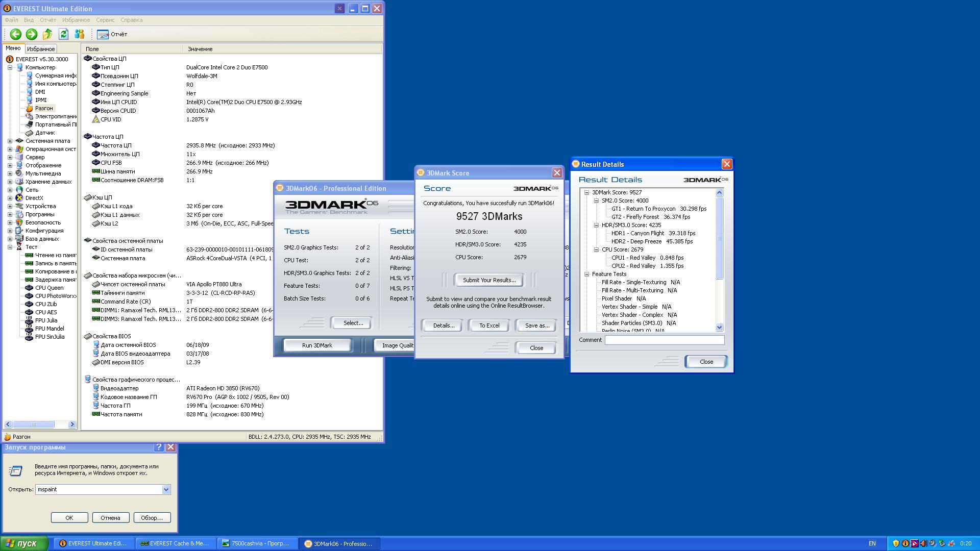The height and width of the screenshot is (551, 980).
Task: Open the Сервис menu
Action: (x=105, y=20)
